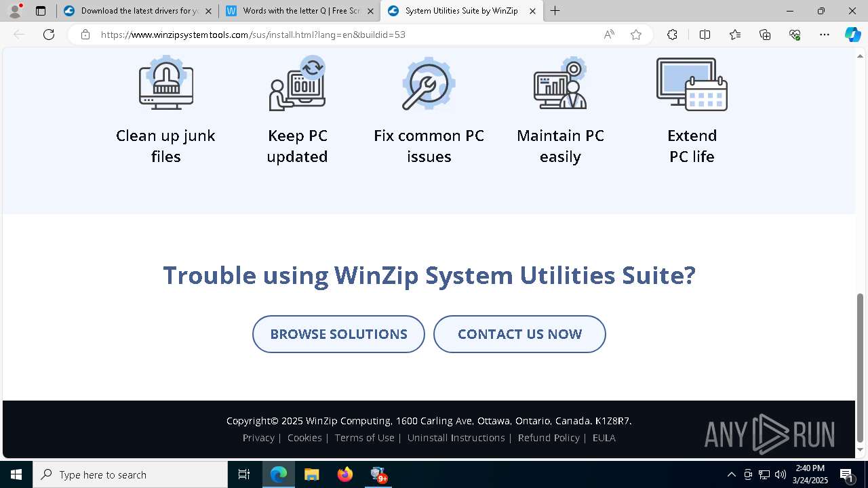Open a new browser tab
Screen dimensions: 868x488
(x=555, y=11)
